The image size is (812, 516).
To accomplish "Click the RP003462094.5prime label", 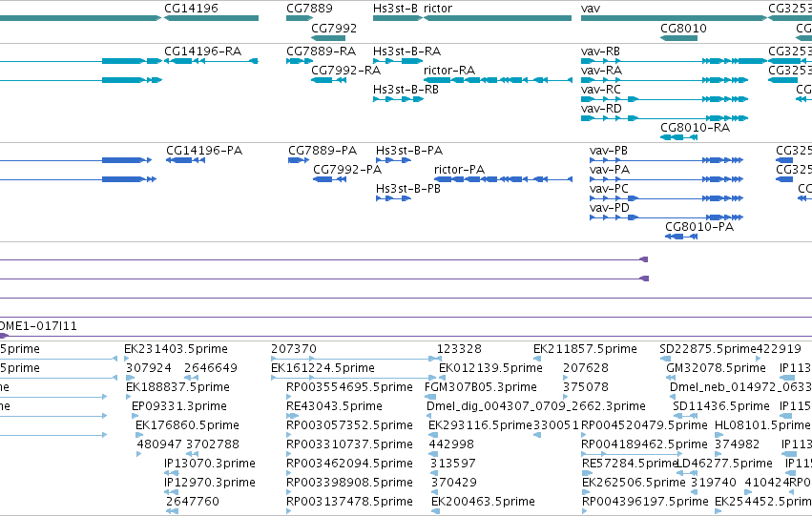I will pyautogui.click(x=349, y=464).
